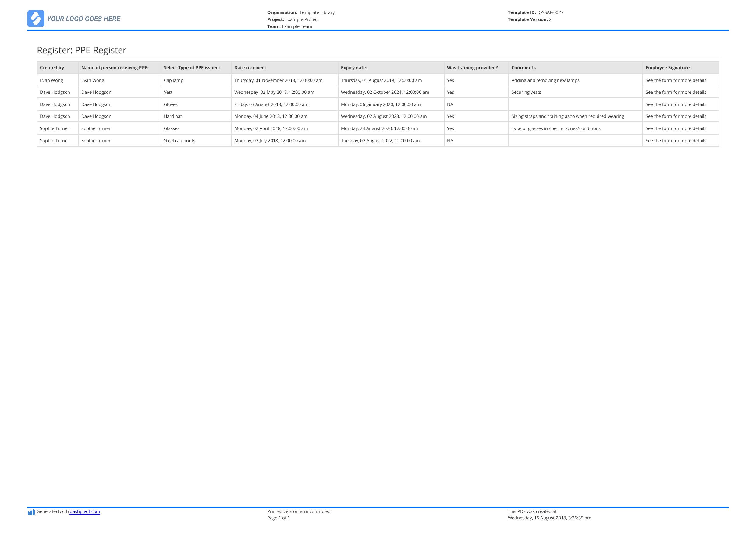The width and height of the screenshot is (756, 534).
Task: Open the dashpivot.com link
Action: point(85,512)
